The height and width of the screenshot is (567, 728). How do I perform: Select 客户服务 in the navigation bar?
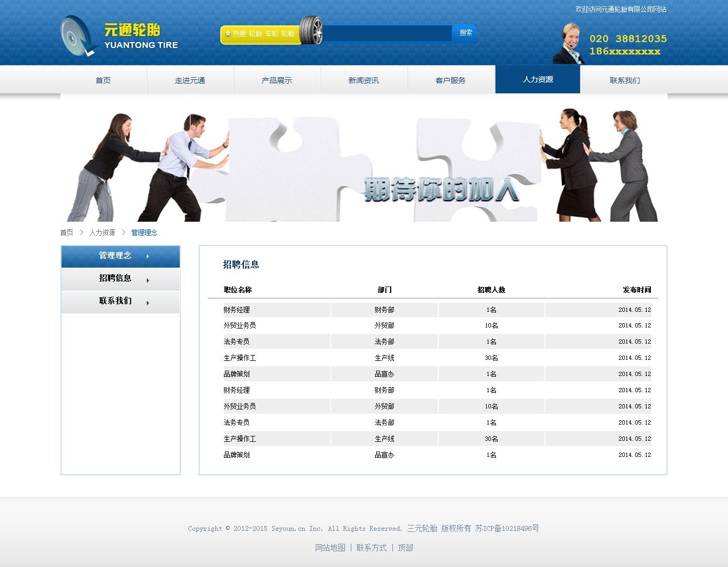click(x=451, y=80)
